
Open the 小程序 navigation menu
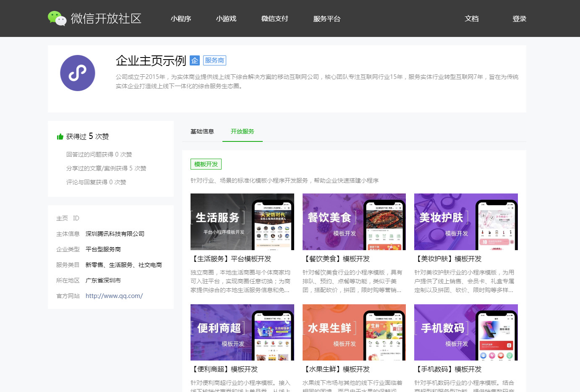(181, 18)
